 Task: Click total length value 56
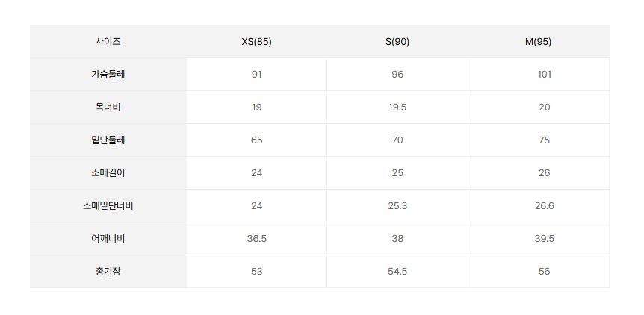pyautogui.click(x=544, y=272)
